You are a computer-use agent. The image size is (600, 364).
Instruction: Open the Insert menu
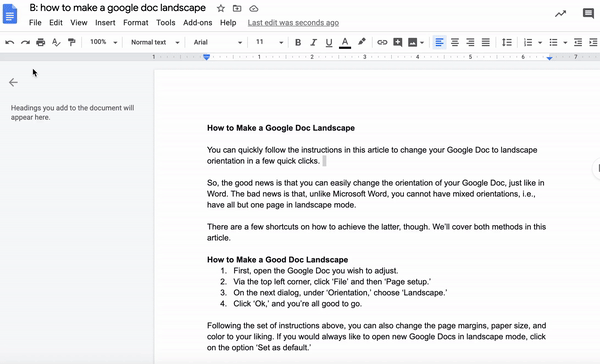coord(105,23)
